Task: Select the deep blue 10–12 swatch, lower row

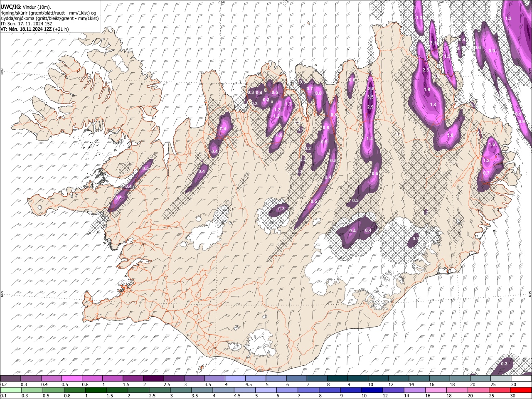Action: point(372,390)
